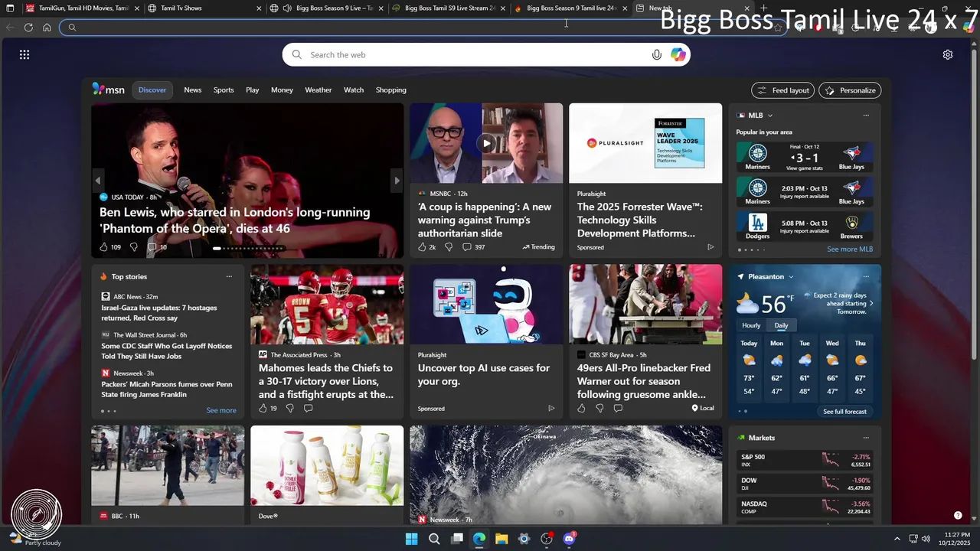Open more options for the MLB card

(x=866, y=116)
